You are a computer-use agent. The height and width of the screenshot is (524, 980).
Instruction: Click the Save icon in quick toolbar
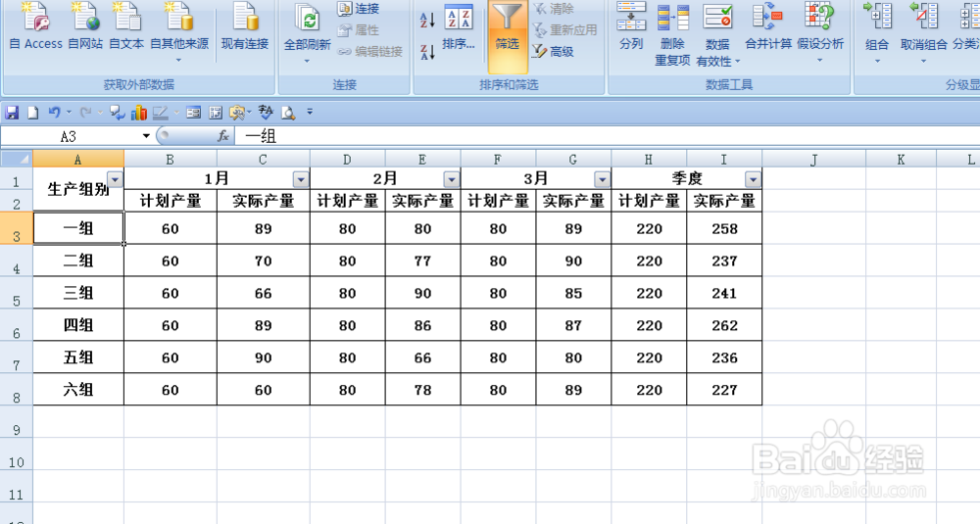click(x=12, y=113)
